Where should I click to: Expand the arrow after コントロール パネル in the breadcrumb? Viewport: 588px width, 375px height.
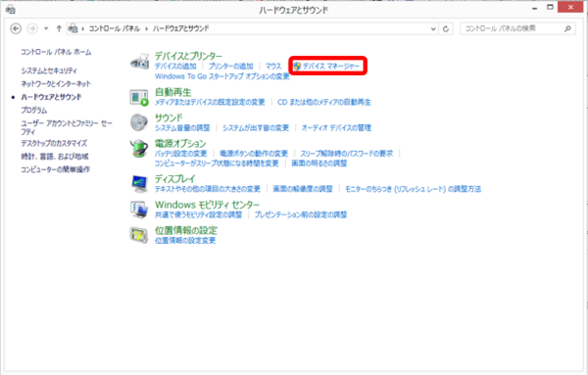pyautogui.click(x=147, y=28)
